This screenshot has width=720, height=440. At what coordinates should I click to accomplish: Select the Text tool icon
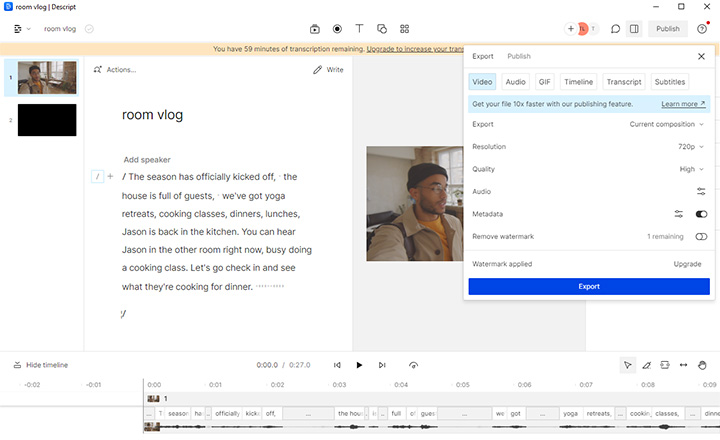[359, 29]
